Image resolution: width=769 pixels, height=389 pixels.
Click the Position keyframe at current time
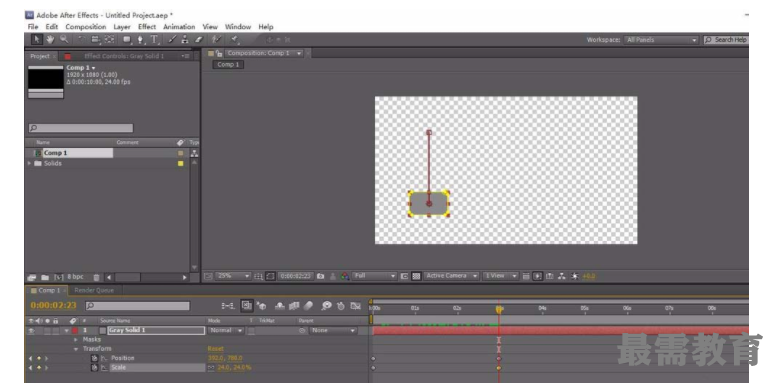pyautogui.click(x=499, y=359)
